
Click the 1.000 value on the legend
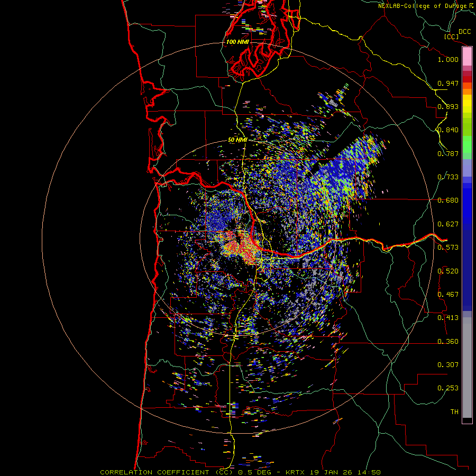[448, 59]
